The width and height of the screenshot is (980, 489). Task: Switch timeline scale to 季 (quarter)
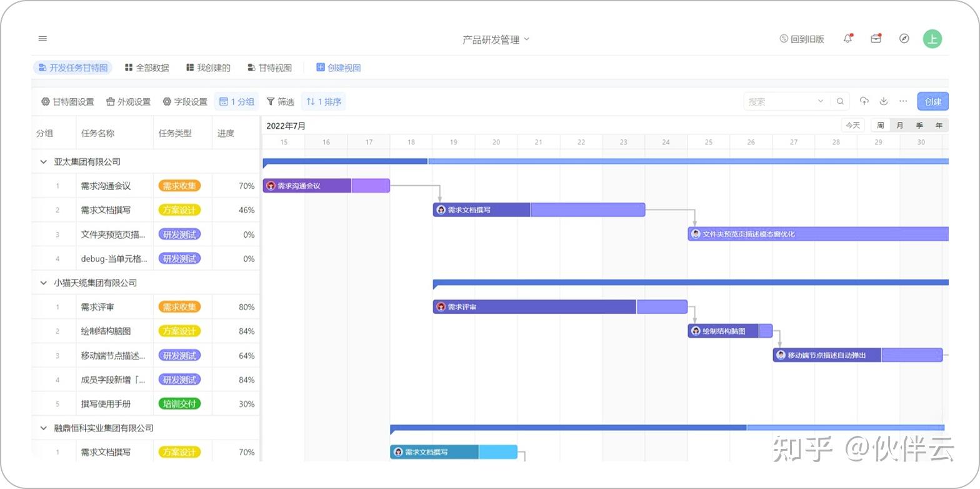click(x=919, y=126)
